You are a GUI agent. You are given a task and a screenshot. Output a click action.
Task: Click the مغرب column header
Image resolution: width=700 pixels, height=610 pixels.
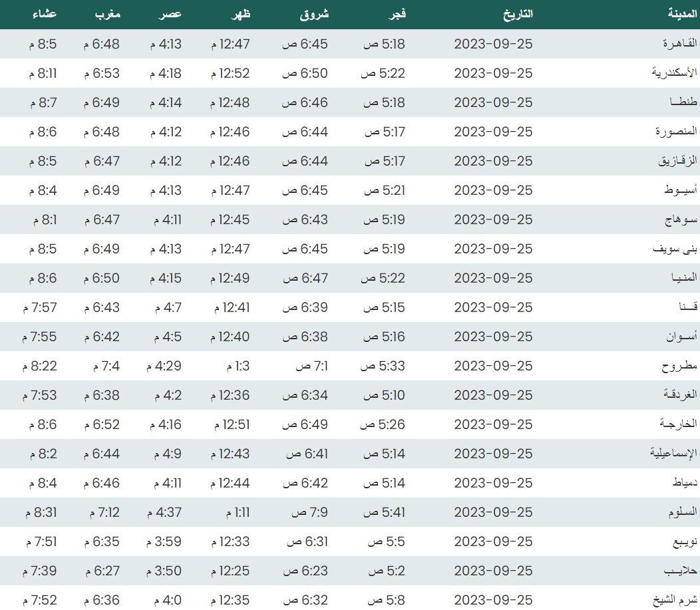click(106, 14)
